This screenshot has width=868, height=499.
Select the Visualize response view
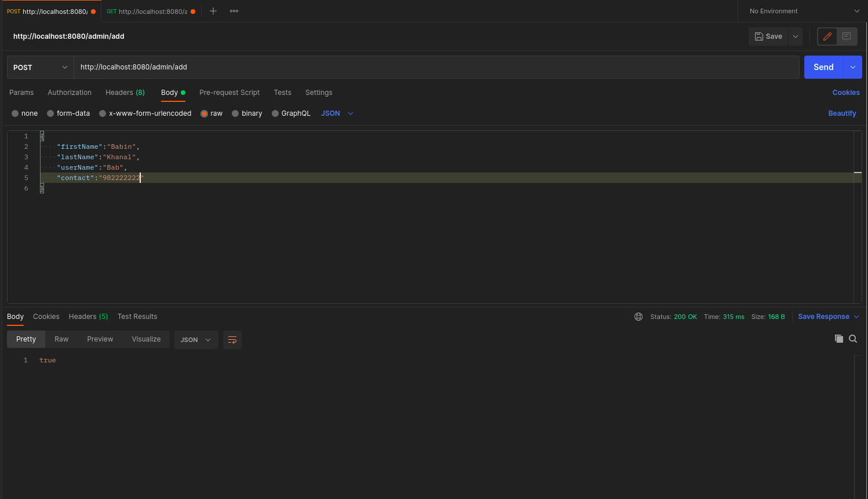(x=146, y=339)
